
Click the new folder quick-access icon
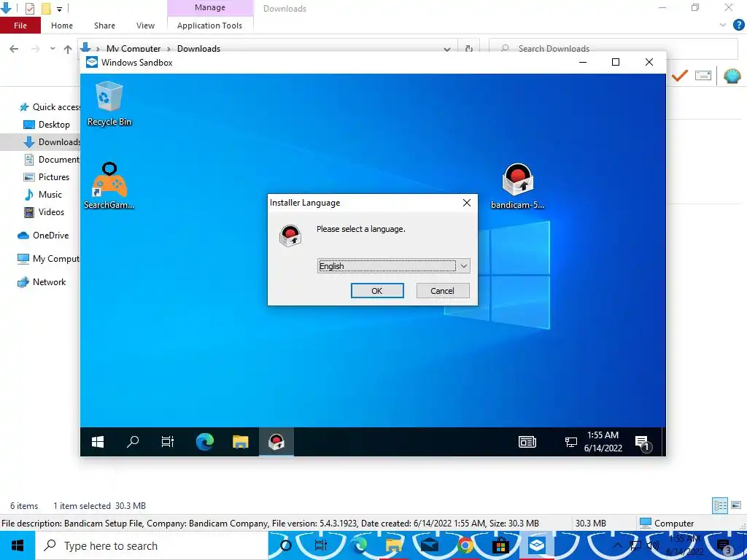pyautogui.click(x=46, y=9)
